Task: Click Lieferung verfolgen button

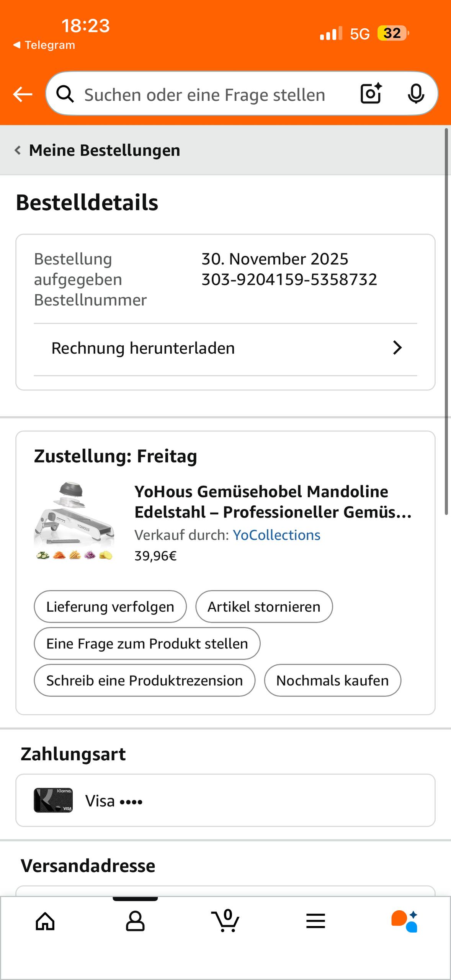Action: click(x=110, y=607)
